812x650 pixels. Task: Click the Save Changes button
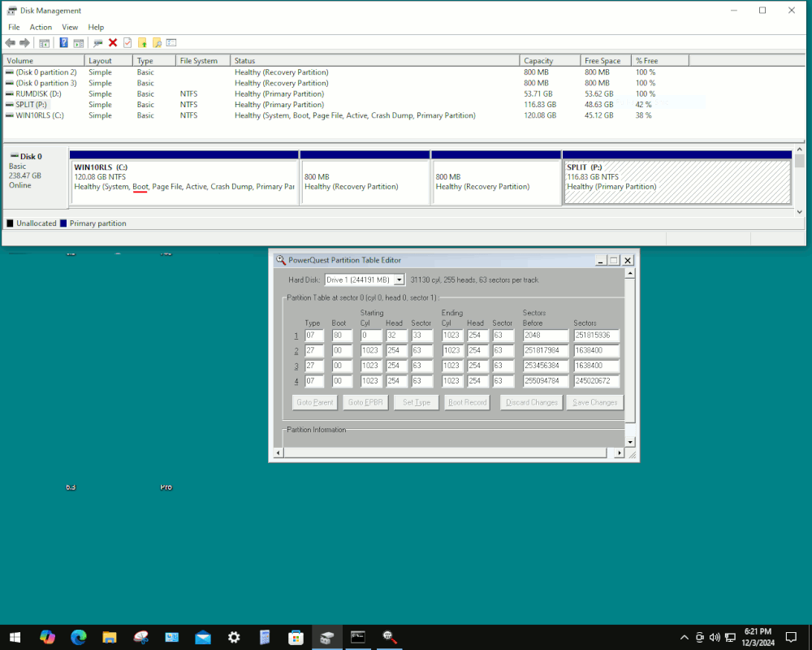[595, 402]
